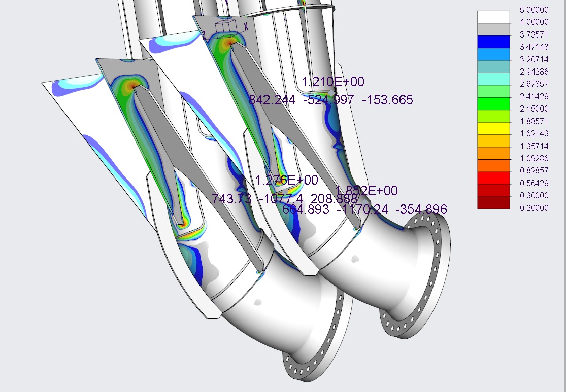This screenshot has width=566, height=392.
Task: Click the coordinates 842.244 -524.997 -153.665
Action: point(331,100)
